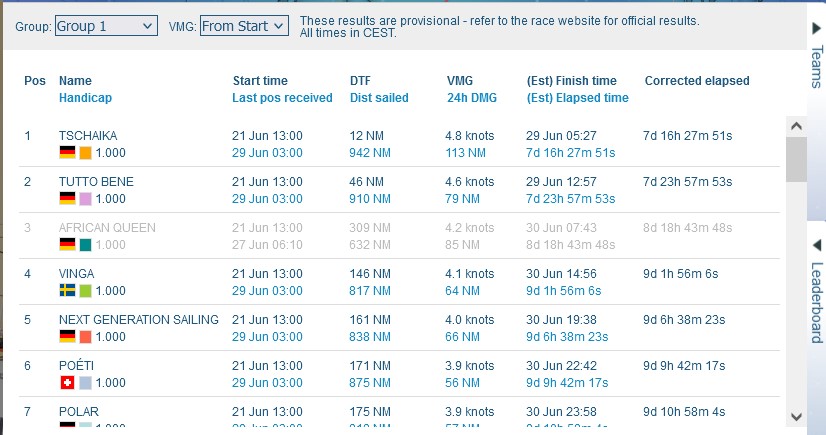Collapse the Leaderboard side panel
826x435 pixels.
click(x=815, y=290)
